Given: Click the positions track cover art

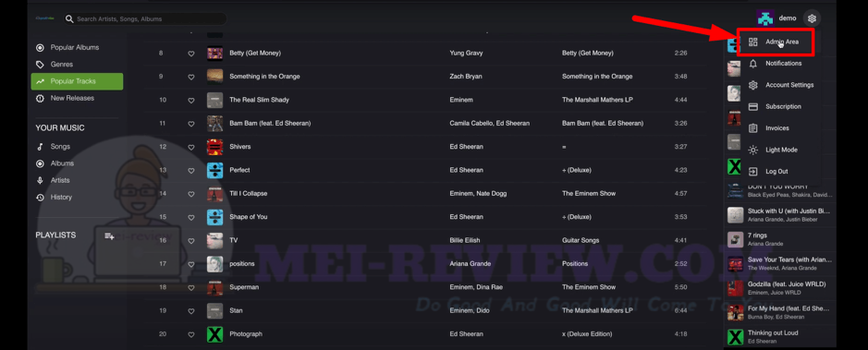Looking at the screenshot, I should 214,264.
